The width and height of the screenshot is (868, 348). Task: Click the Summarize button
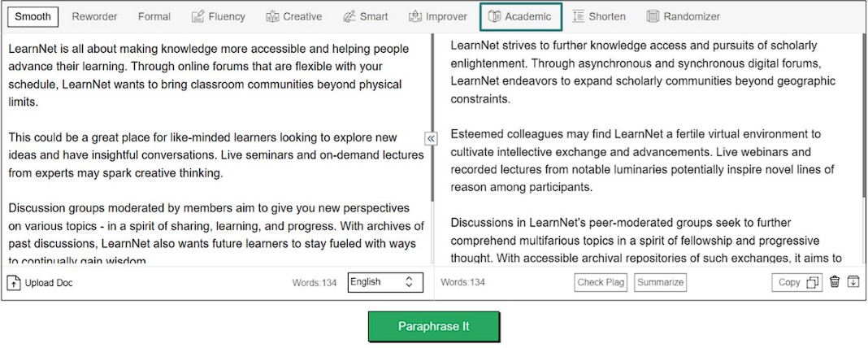click(x=660, y=282)
